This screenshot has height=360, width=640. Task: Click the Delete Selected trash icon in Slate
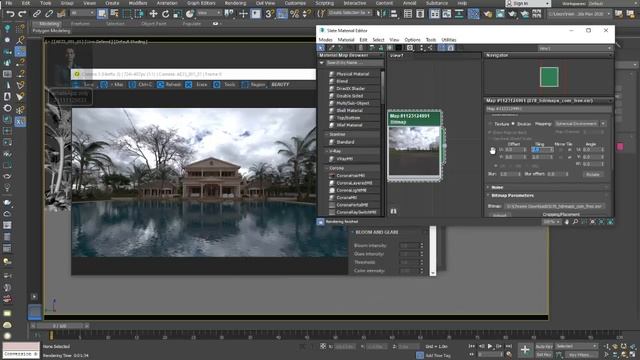pos(361,48)
